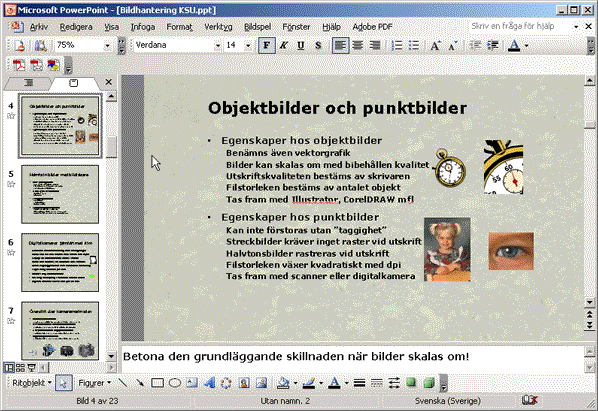This screenshot has height=411, width=598.
Task: Toggle underline formatting (U button)
Action: coord(301,46)
